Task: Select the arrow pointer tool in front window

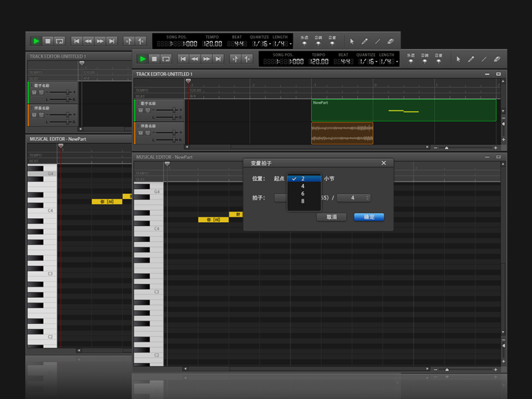Action: tap(458, 59)
